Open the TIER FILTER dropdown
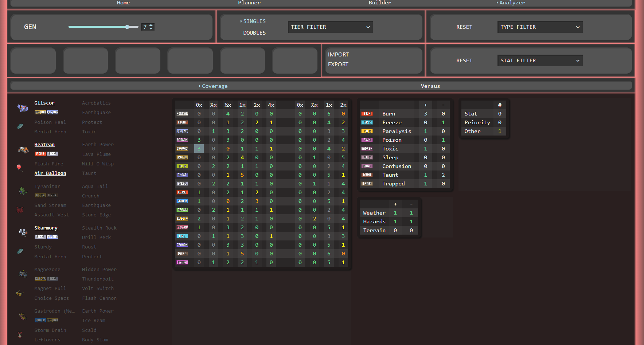Screen dimensions: 644x345 pos(330,27)
